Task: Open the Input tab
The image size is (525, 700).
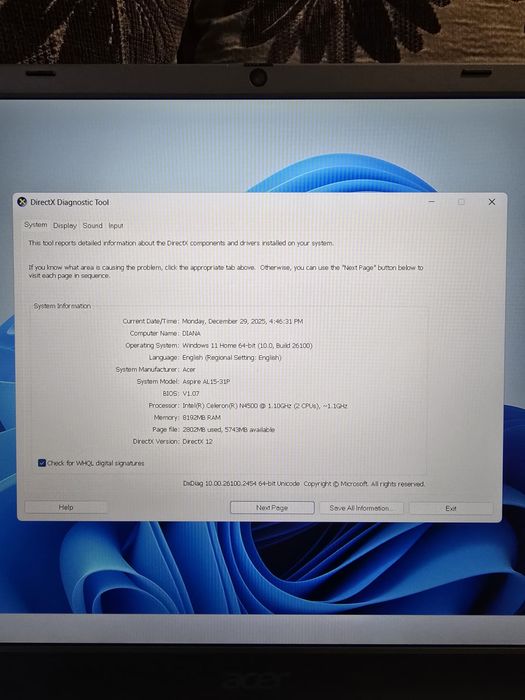Action: [116, 225]
